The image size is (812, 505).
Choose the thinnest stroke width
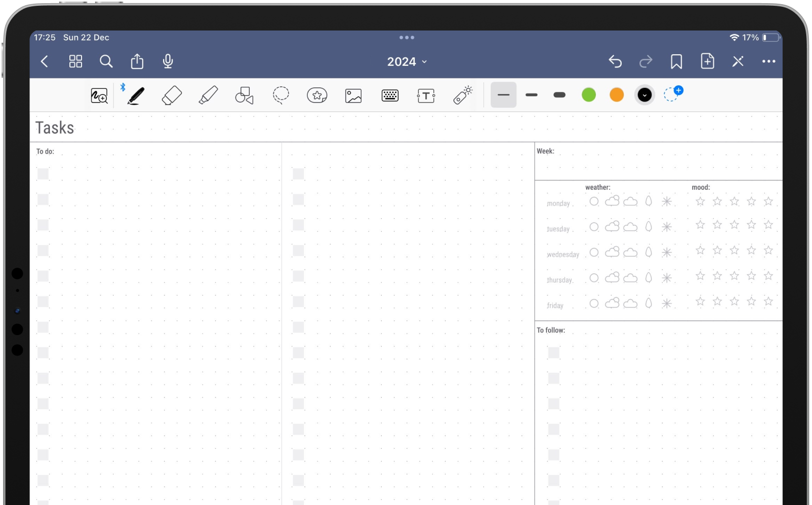point(503,95)
